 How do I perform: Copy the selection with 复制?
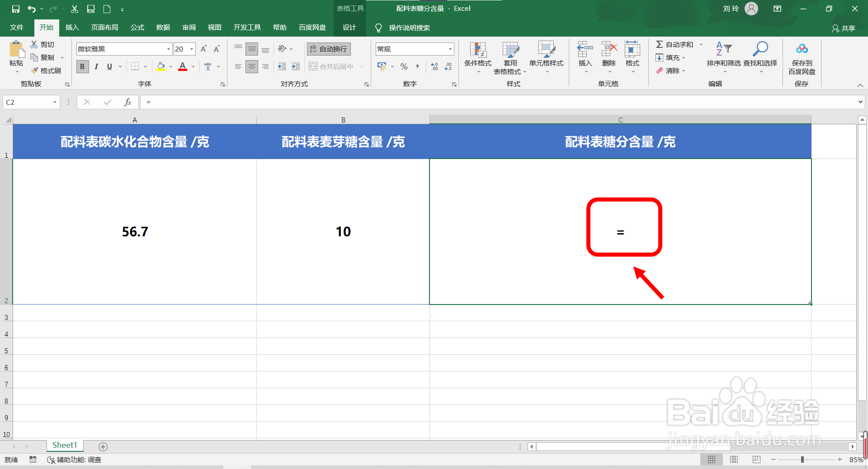tap(42, 57)
